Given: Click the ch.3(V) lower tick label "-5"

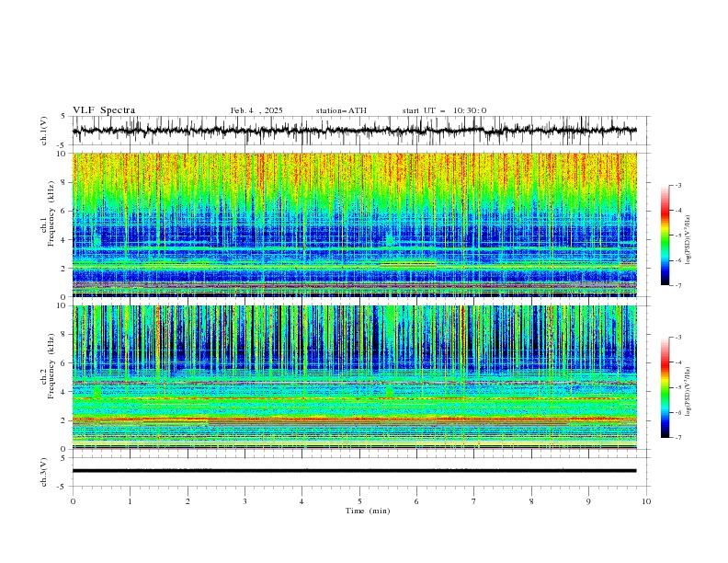Looking at the screenshot, I should click(x=62, y=487).
